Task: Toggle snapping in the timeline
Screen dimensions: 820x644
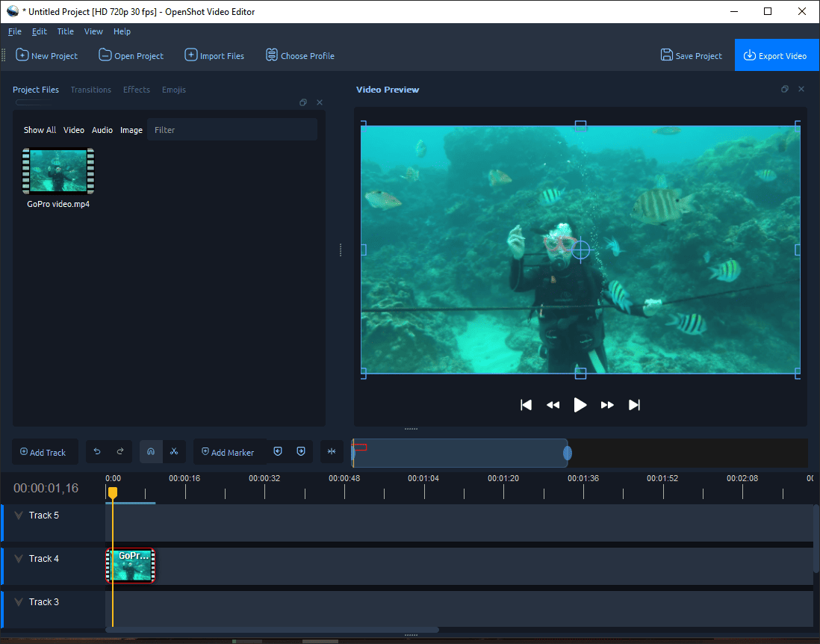Action: point(150,451)
